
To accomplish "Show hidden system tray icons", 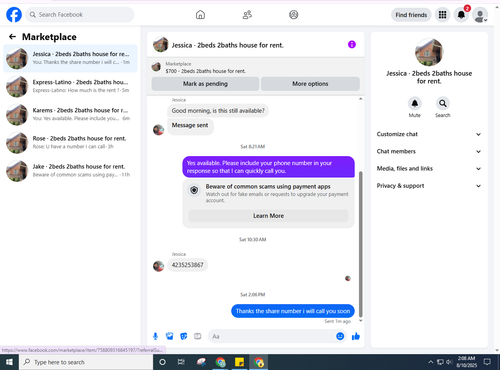I will [431, 362].
